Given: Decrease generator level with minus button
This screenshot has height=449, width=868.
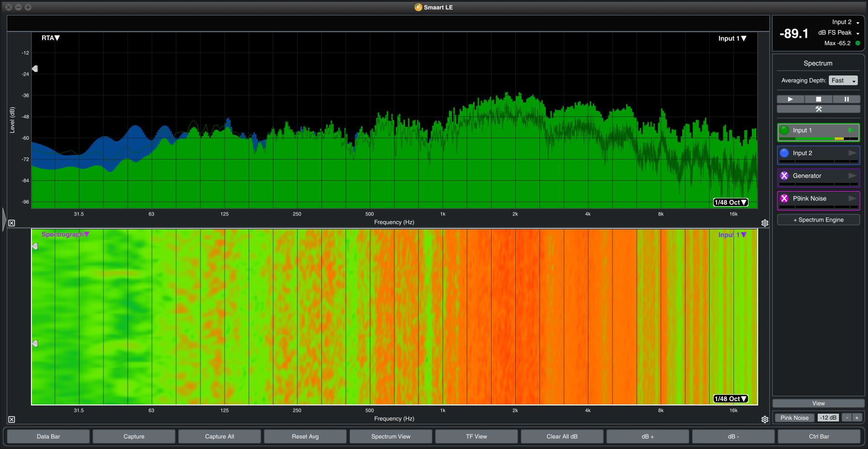Looking at the screenshot, I should (847, 418).
